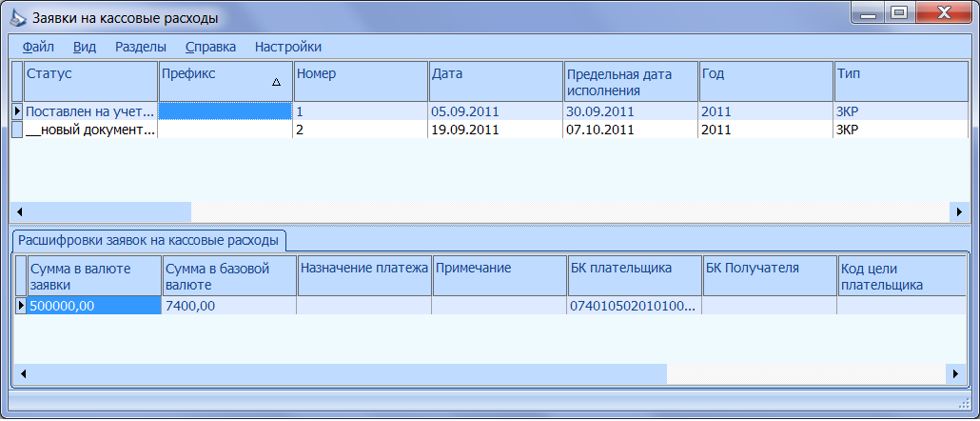Click Назначение платежа column header
Viewport: 980px width, 421px height.
click(364, 276)
